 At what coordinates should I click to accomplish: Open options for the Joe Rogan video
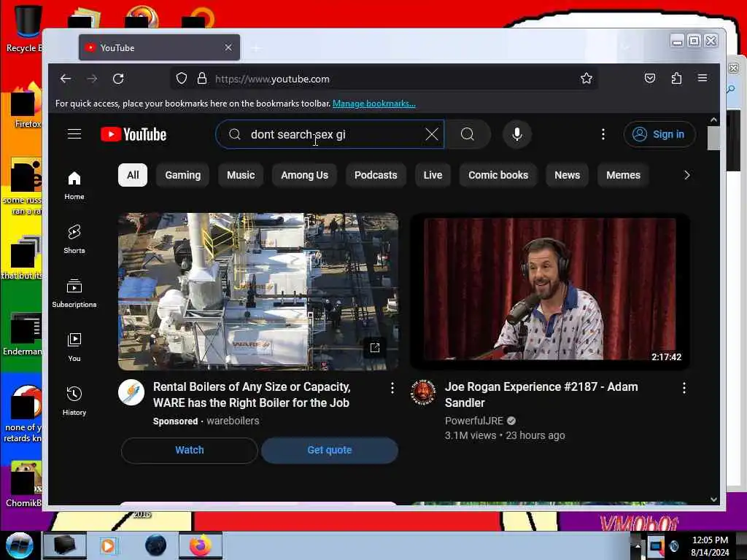tap(684, 388)
